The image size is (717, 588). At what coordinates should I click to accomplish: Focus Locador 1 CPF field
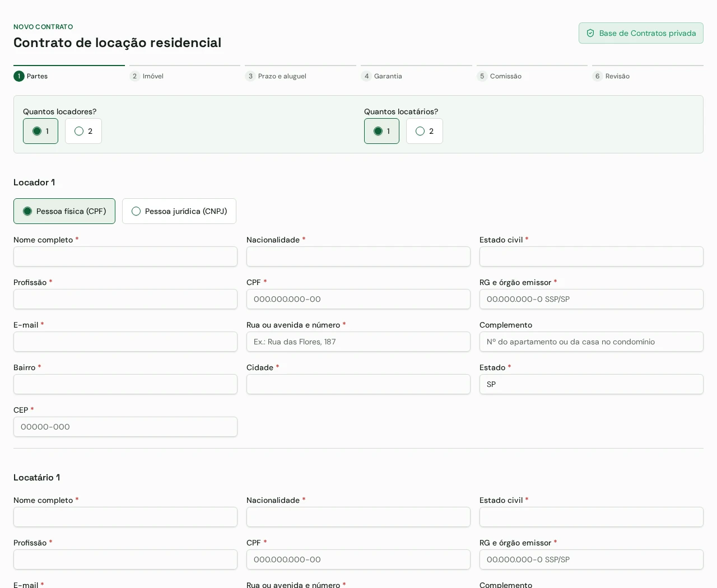coord(358,299)
